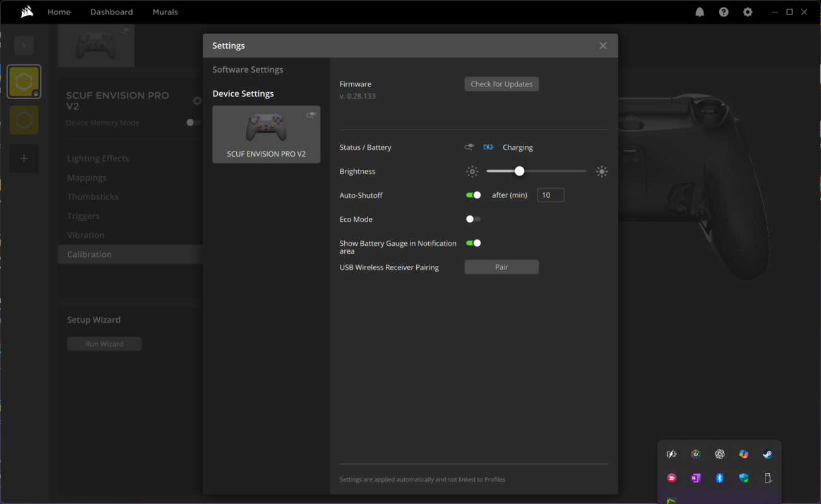Click the high brightness sun icon
This screenshot has width=821, height=504.
pyautogui.click(x=602, y=171)
